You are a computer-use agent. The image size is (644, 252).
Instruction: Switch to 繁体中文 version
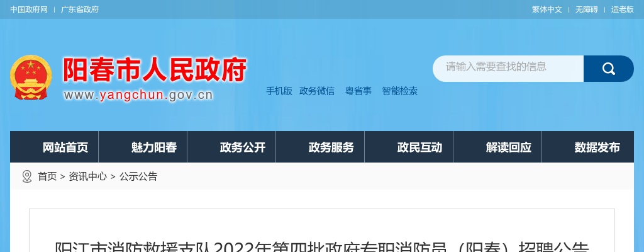pos(547,9)
